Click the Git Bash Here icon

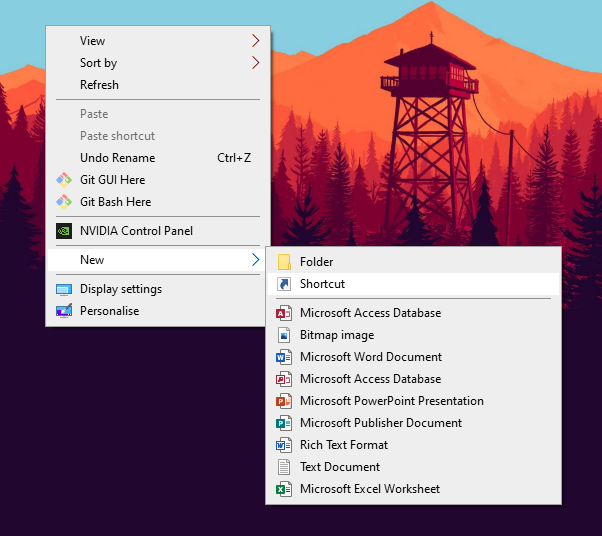pos(64,202)
